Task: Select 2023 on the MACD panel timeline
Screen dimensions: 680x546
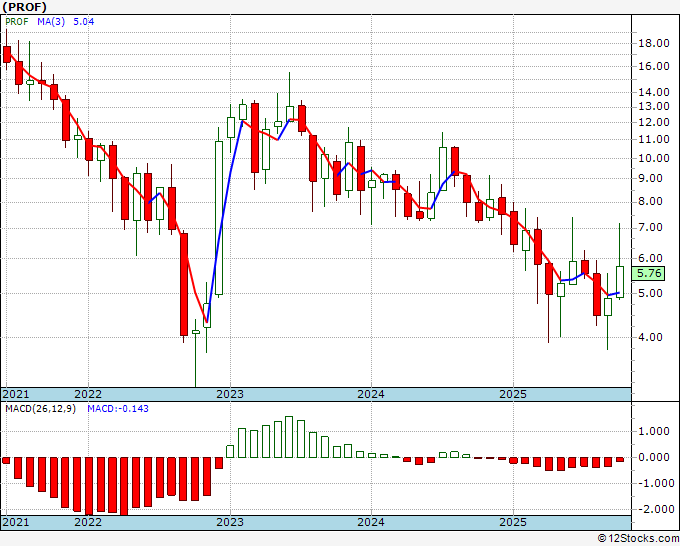Action: (x=230, y=522)
